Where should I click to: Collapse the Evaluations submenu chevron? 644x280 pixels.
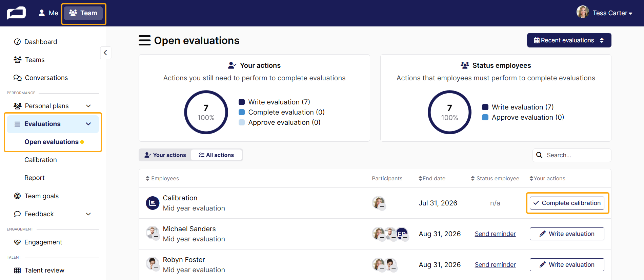point(88,124)
